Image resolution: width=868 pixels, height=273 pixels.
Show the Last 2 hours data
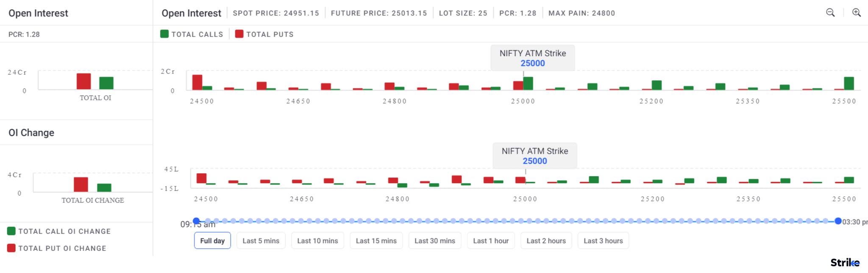546,241
